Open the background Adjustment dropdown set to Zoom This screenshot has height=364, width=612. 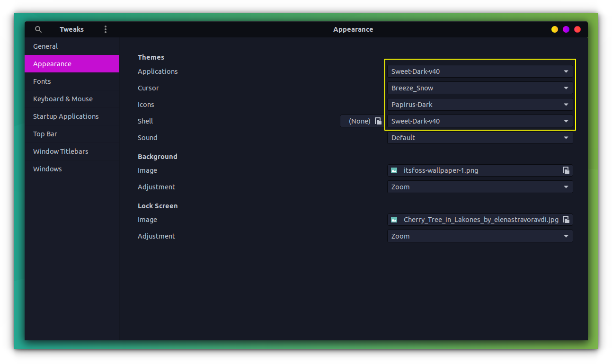coord(479,186)
